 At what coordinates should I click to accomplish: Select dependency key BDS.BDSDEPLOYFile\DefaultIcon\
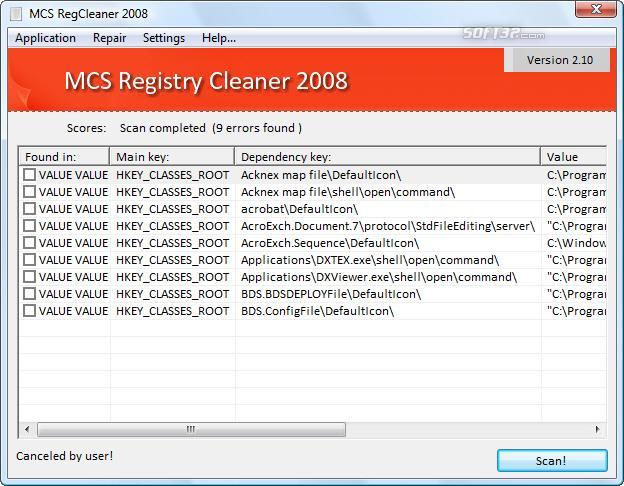(x=331, y=294)
